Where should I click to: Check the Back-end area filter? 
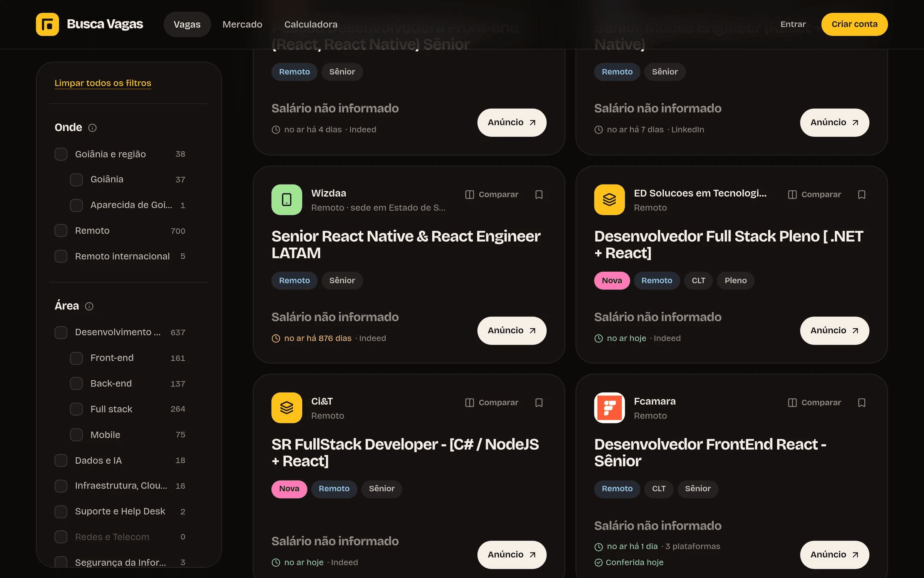coord(76,384)
